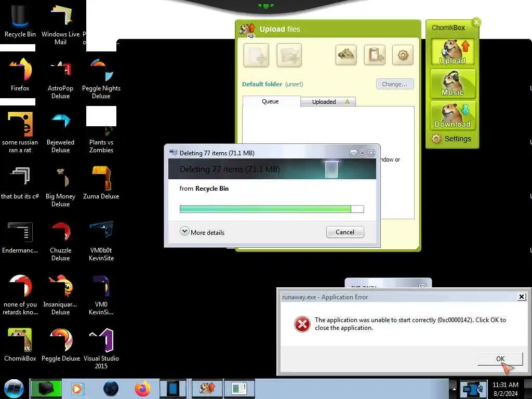This screenshot has width=532, height=399.
Task: Click the gear settings button in Upload toolbar
Action: pyautogui.click(x=403, y=55)
